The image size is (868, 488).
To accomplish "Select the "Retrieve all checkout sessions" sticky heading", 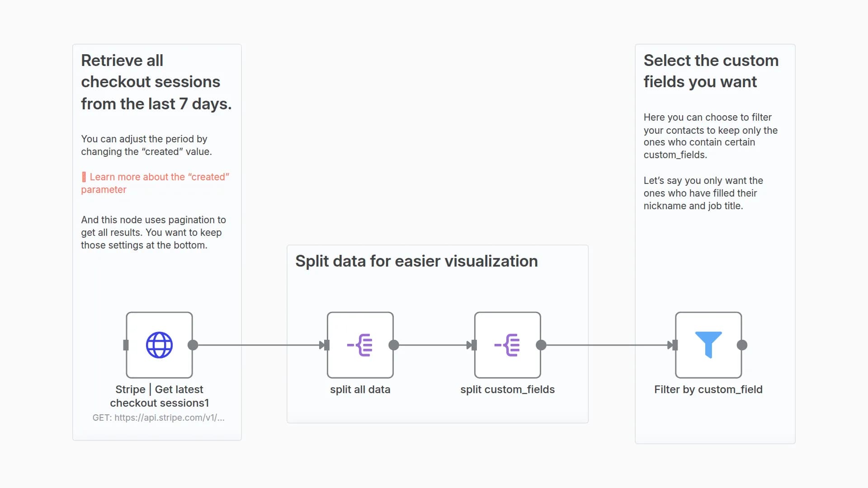I will click(156, 82).
